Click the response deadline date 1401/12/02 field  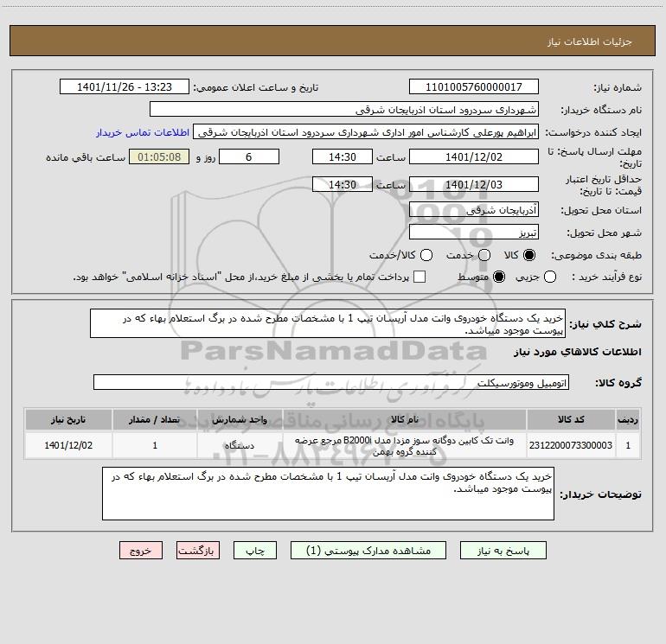click(x=474, y=156)
